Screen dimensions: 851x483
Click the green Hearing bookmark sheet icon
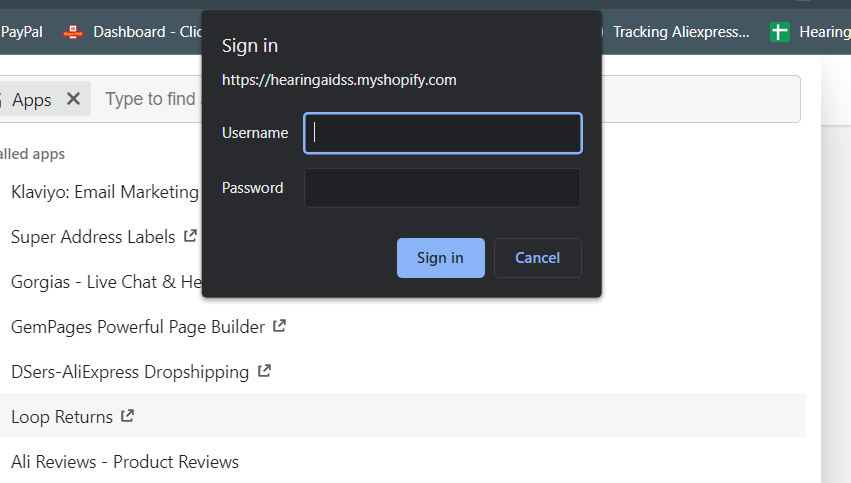tap(780, 32)
